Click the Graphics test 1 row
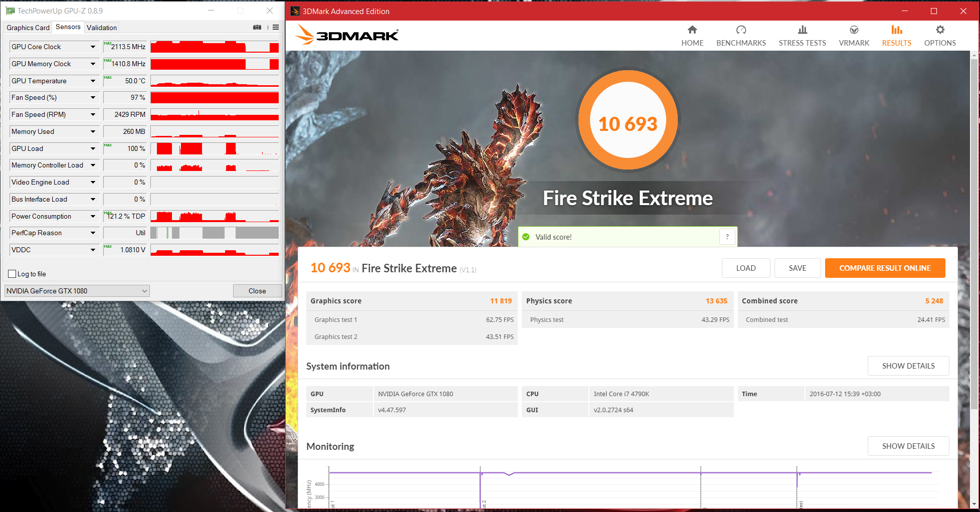Screen dimensions: 980x512 pos(412,319)
